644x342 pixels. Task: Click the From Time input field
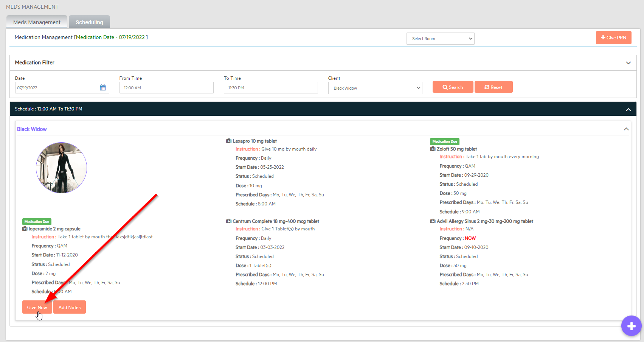[x=166, y=88]
